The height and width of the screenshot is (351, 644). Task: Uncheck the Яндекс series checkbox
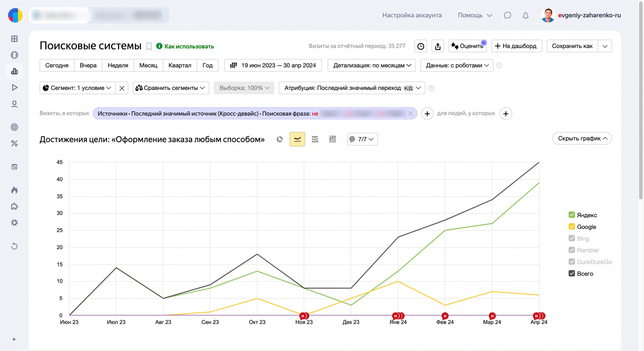pyautogui.click(x=572, y=215)
